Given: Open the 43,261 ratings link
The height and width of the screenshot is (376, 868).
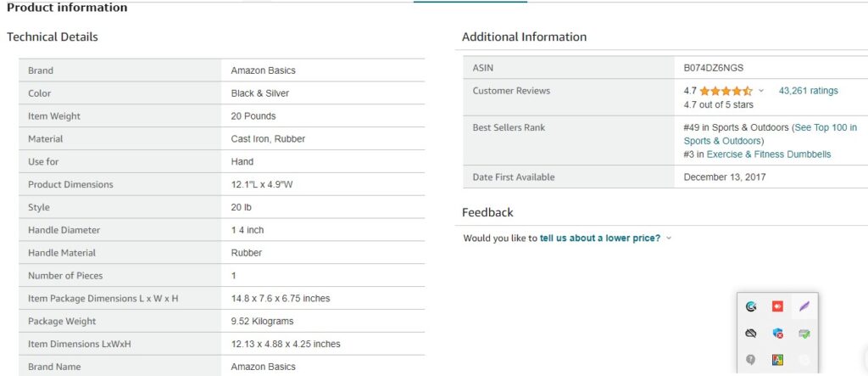Looking at the screenshot, I should coord(808,91).
